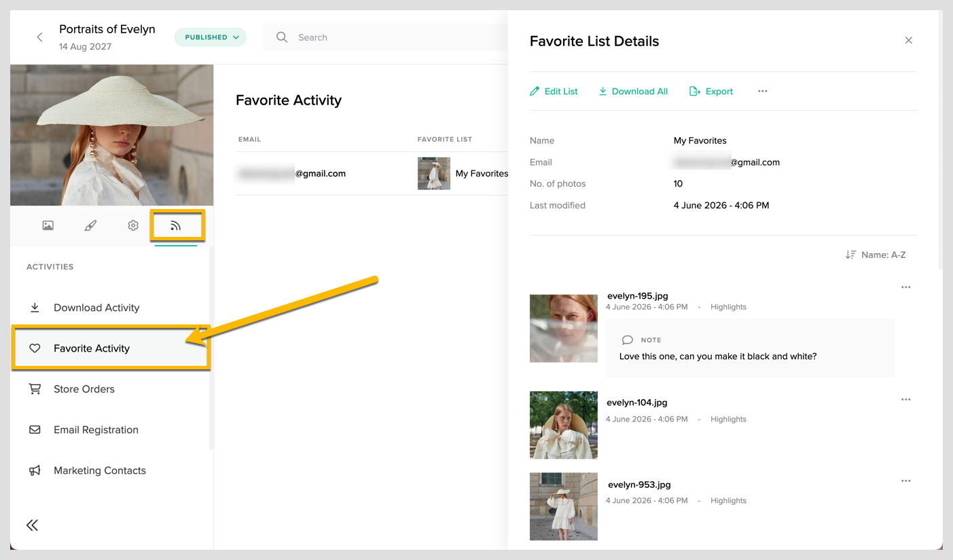Open the settings gear tab
Image resolution: width=953 pixels, height=560 pixels.
[x=133, y=225]
